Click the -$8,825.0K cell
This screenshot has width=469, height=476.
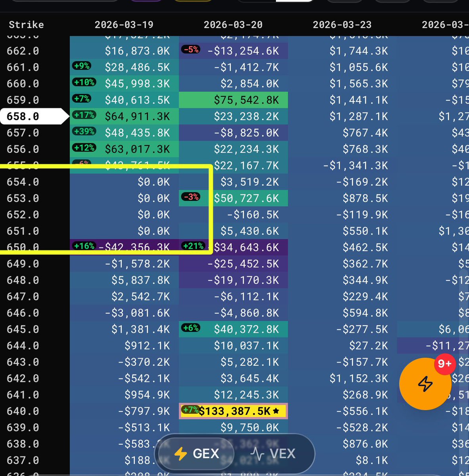pos(234,132)
